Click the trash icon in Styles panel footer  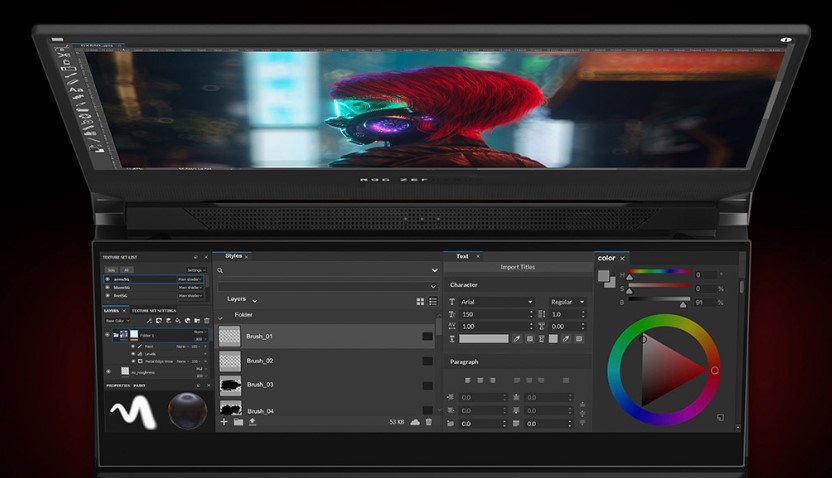pos(429,422)
